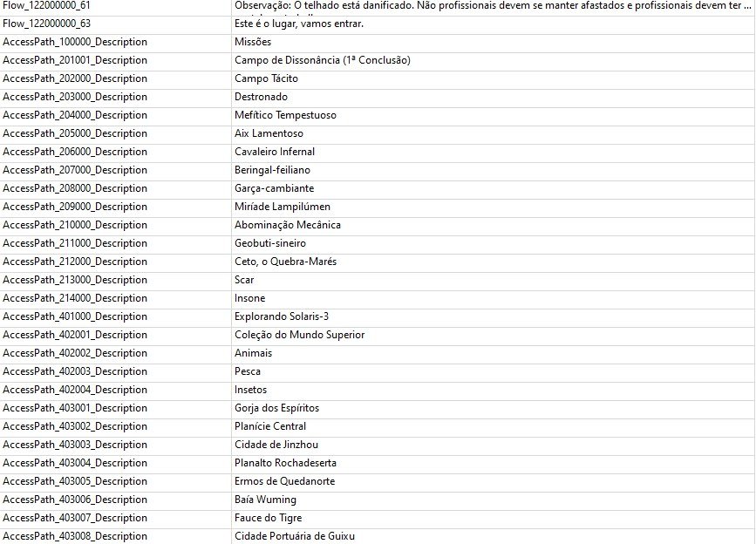The image size is (756, 544).
Task: Click the 'Gorja dos Espíritos' value
Action: 493,409
